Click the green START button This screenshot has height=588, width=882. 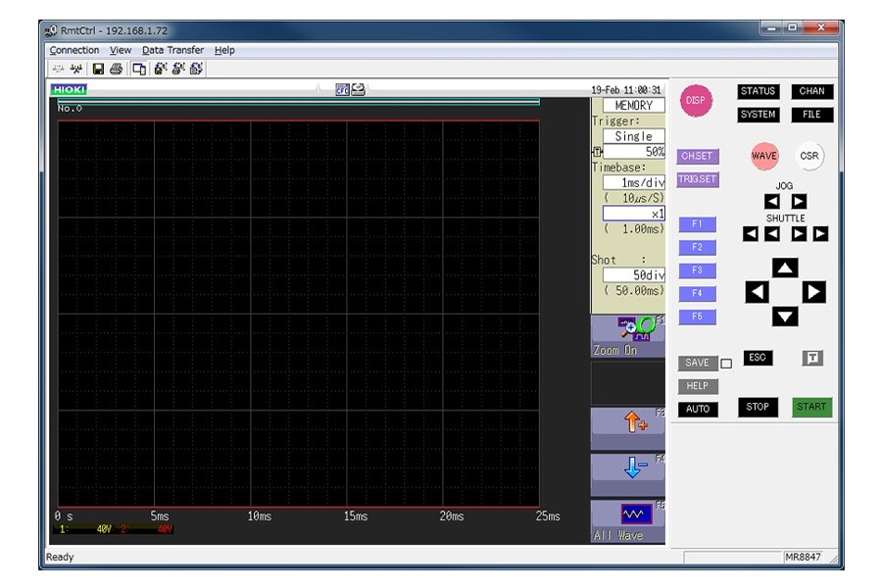(811, 407)
